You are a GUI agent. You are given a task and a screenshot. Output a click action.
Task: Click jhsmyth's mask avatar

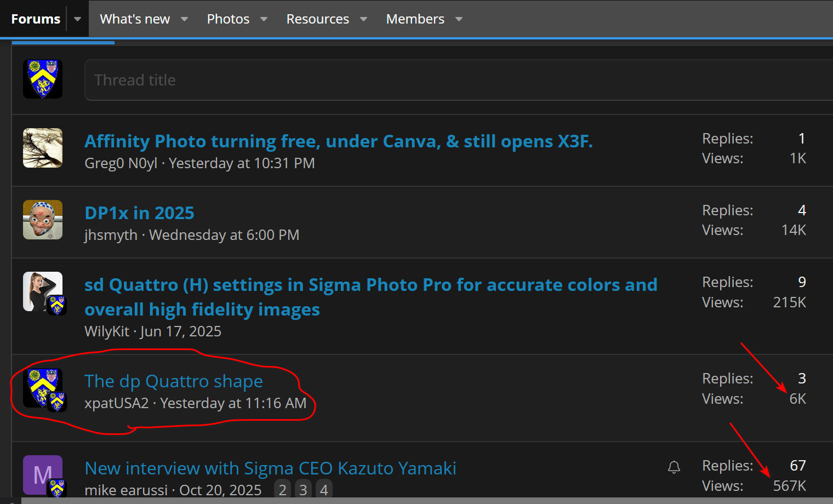pyautogui.click(x=43, y=220)
